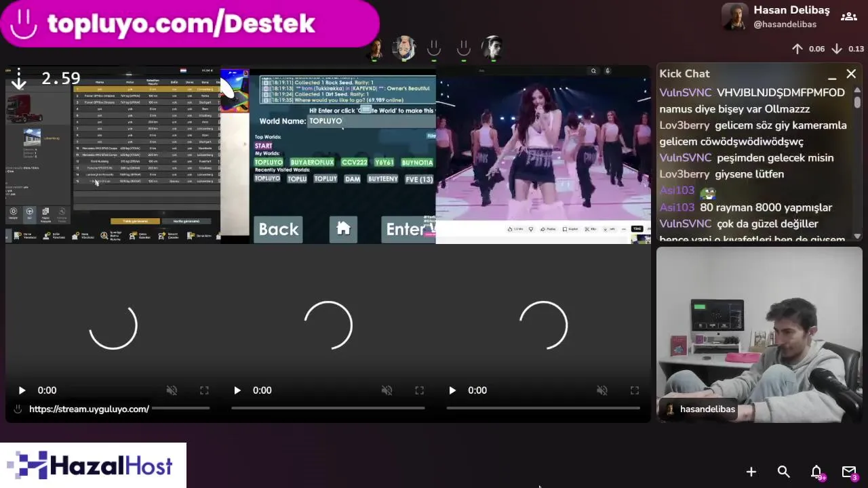Viewport: 868px width, 488px height.
Task: Select BUYNOTIA world button
Action: tap(416, 163)
